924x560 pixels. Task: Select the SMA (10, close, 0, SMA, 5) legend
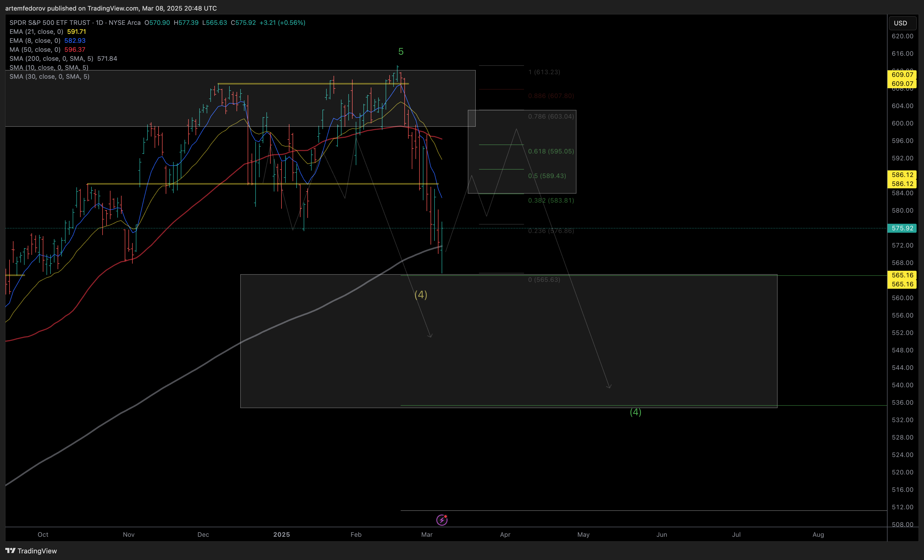[x=49, y=67]
